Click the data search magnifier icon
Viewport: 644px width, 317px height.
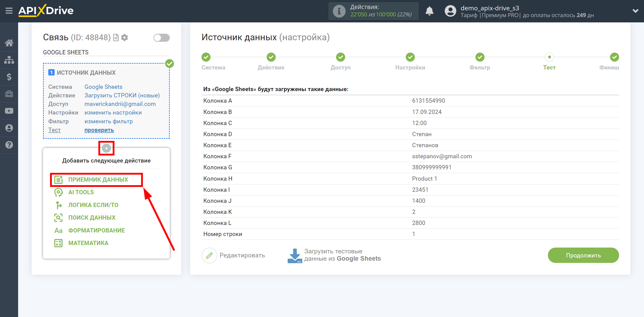[58, 218]
